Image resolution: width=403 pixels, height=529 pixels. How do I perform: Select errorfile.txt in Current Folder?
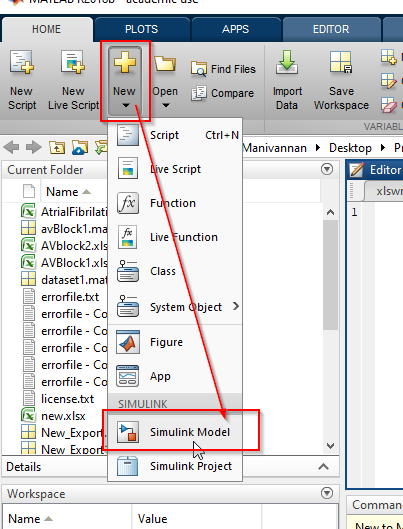click(70, 297)
